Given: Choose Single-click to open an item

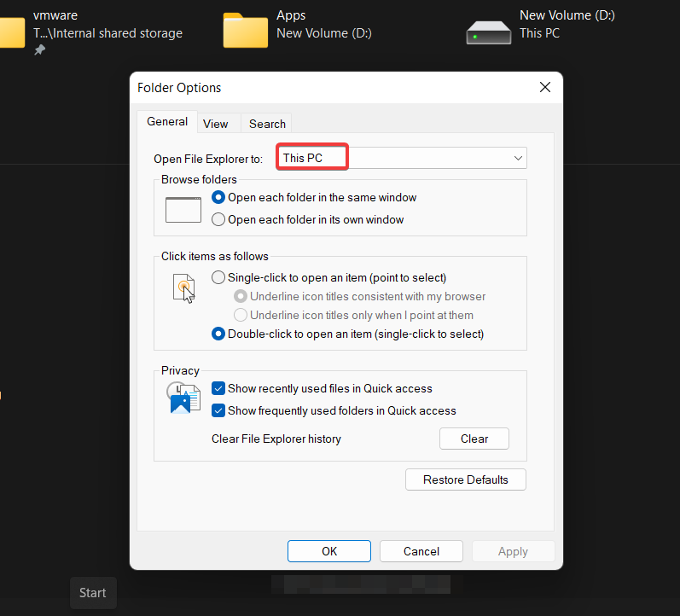Looking at the screenshot, I should (x=218, y=277).
